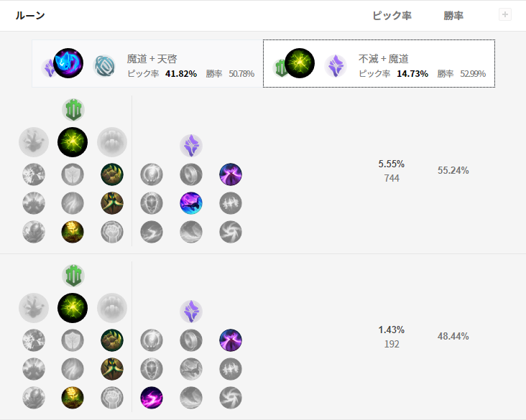
Task: Click purple Sorcery tree icon in first build
Action: coord(191,146)
